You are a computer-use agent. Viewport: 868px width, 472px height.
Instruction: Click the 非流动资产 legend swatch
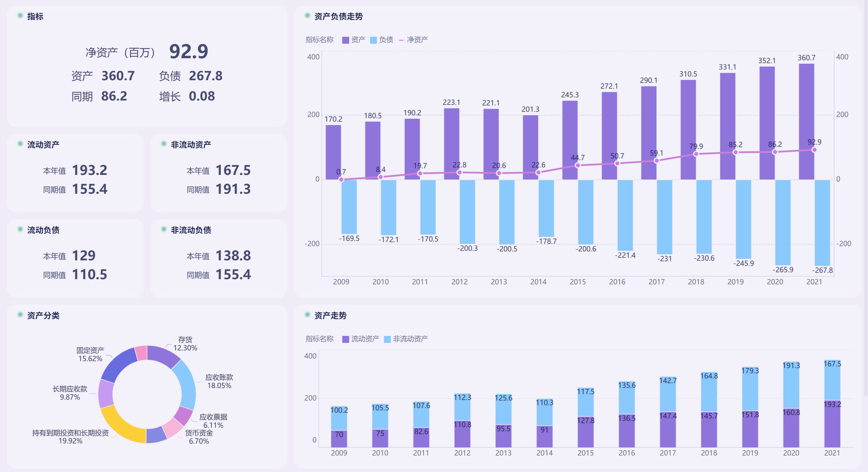(x=387, y=339)
